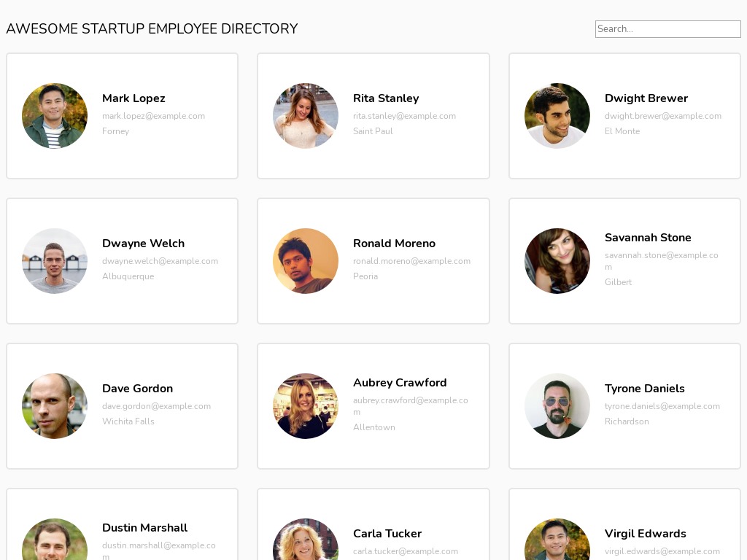Click Dwight Brewer's profile photo
The width and height of the screenshot is (747, 560).
point(557,115)
